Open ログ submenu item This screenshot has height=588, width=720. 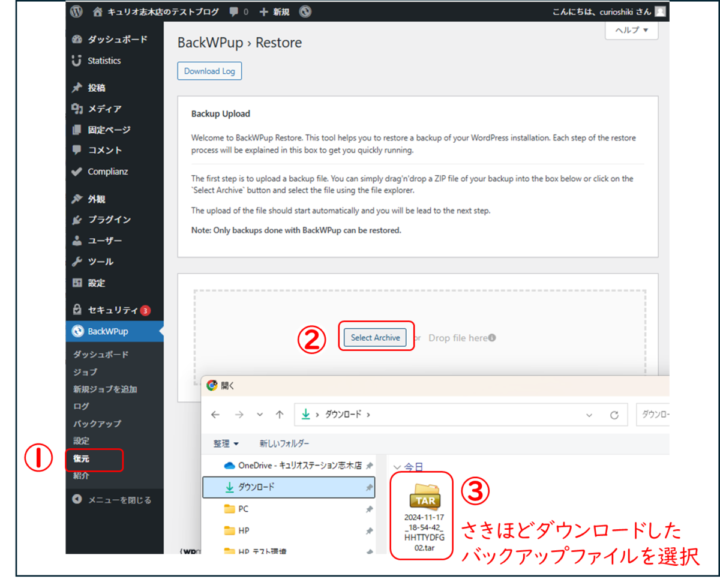point(81,406)
